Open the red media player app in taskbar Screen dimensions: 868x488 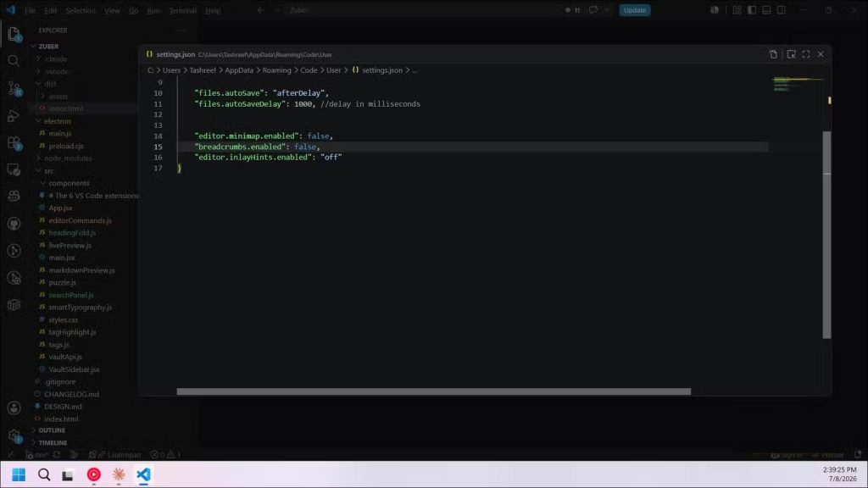[93, 474]
